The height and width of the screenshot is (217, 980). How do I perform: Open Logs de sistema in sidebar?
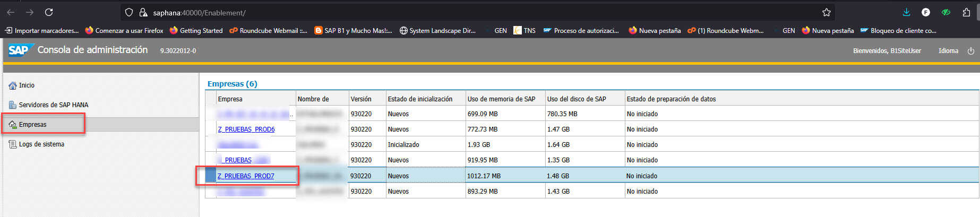pos(41,144)
